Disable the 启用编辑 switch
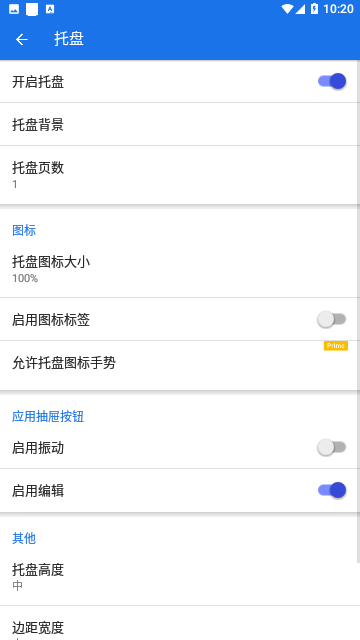 coord(332,490)
